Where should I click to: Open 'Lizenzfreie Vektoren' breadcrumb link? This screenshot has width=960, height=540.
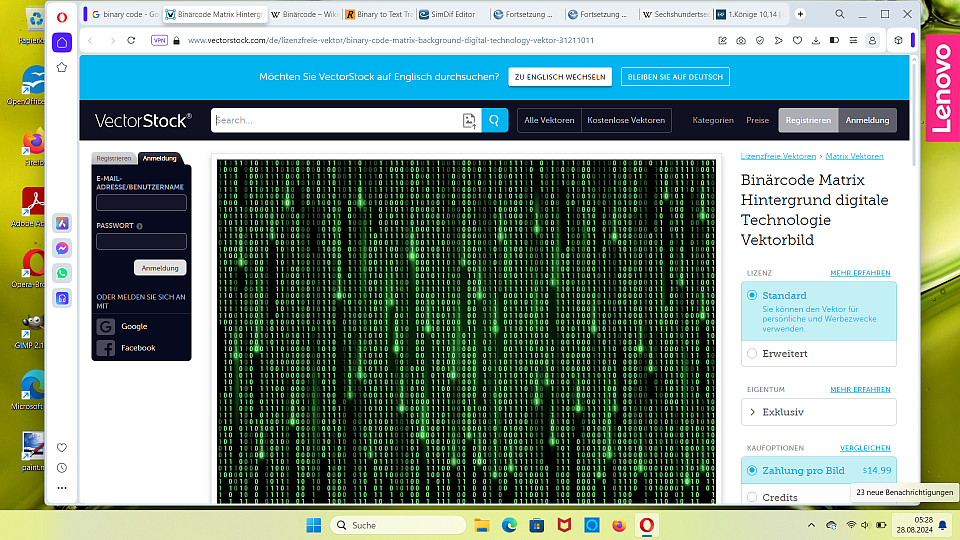pos(778,156)
